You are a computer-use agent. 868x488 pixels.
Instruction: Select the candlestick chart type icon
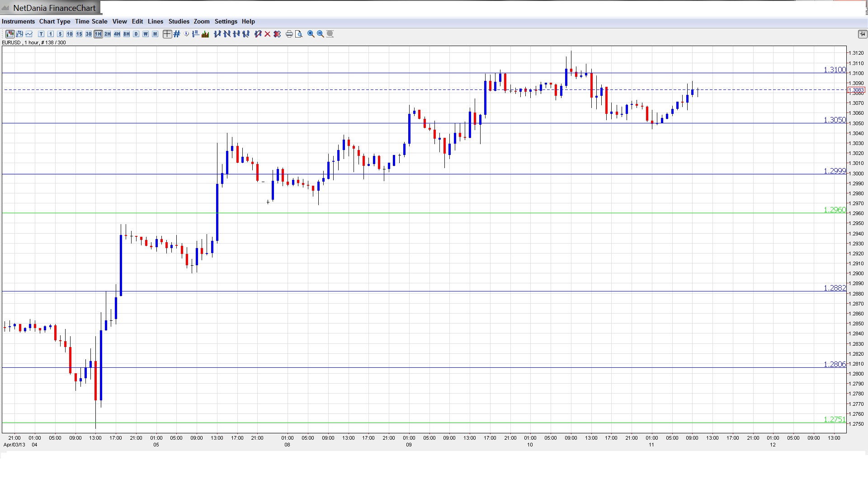10,34
